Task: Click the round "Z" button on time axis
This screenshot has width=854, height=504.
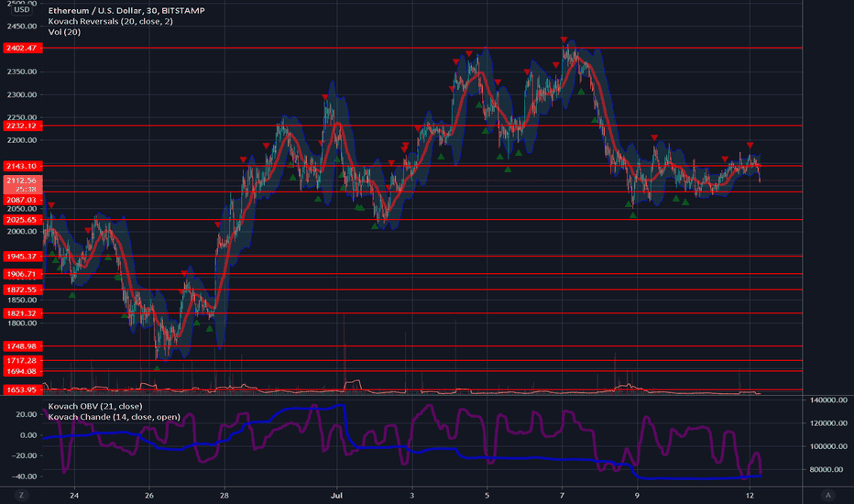Action: pos(22,495)
